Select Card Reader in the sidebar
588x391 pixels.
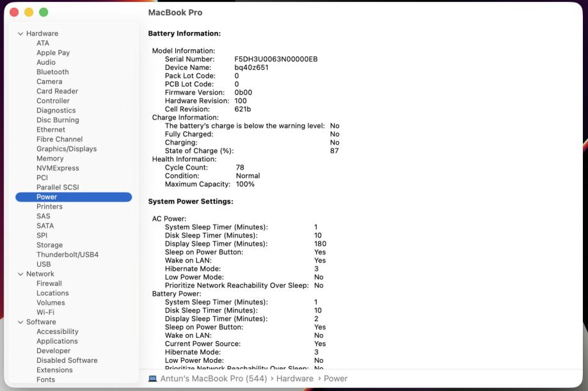(x=57, y=91)
